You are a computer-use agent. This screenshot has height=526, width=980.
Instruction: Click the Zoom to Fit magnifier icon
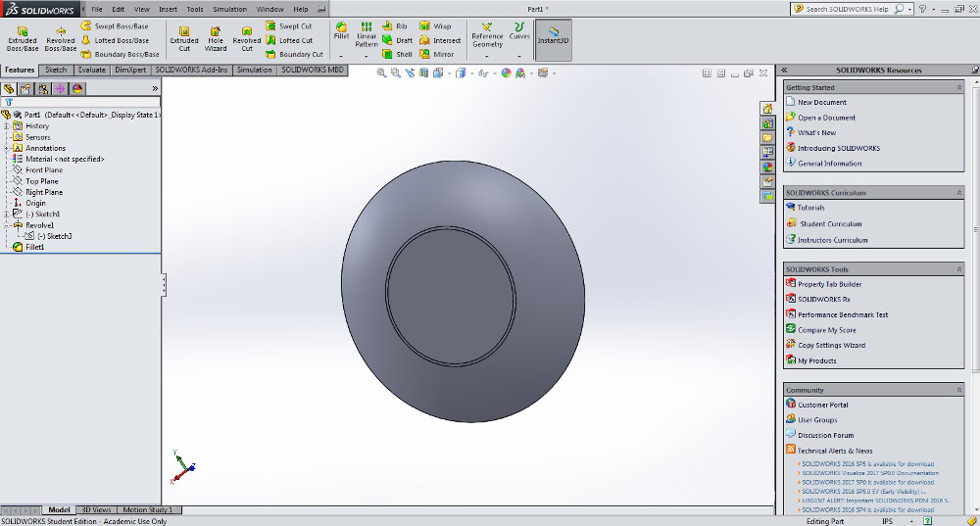pos(381,73)
